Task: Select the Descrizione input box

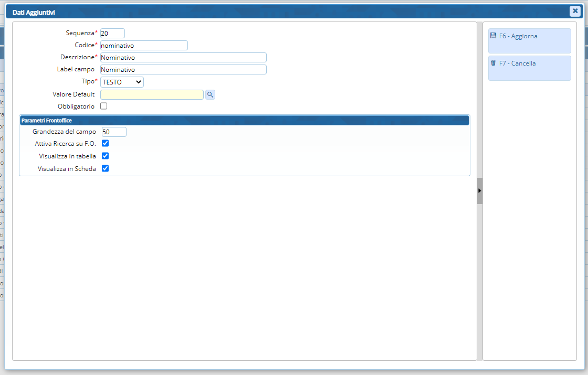Action: (x=183, y=58)
